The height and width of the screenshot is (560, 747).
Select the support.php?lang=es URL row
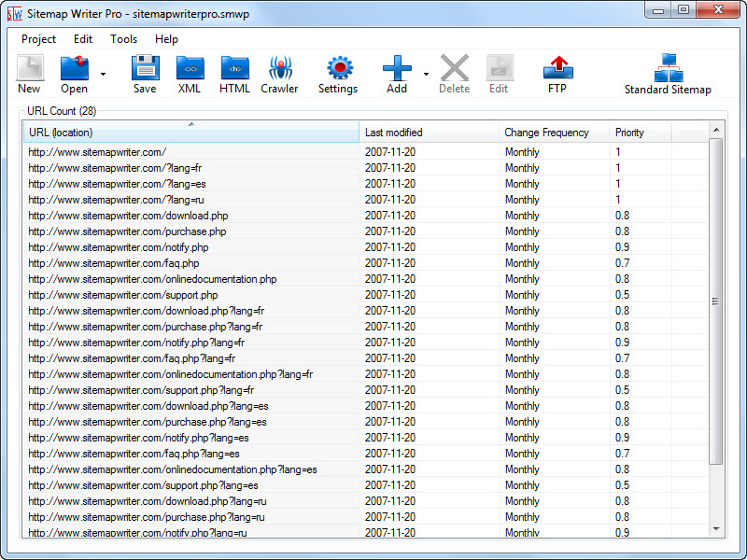click(365, 485)
